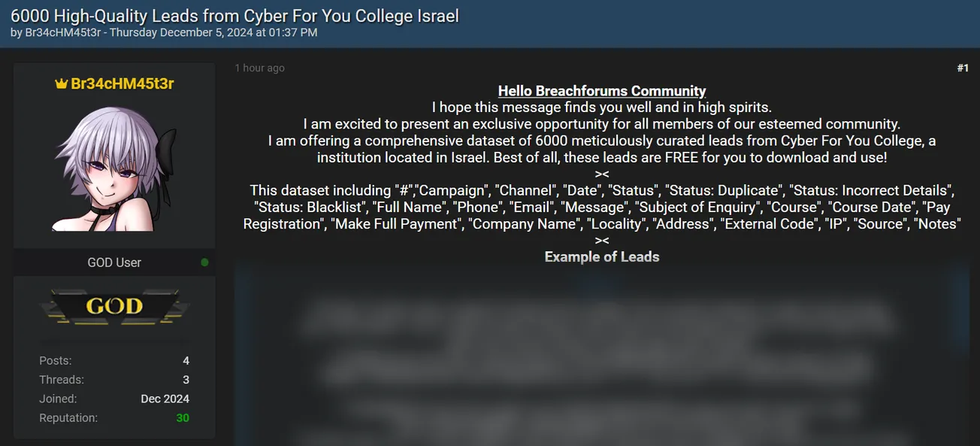This screenshot has height=446, width=980.
Task: Click the green reputation score 30
Action: pyautogui.click(x=183, y=417)
